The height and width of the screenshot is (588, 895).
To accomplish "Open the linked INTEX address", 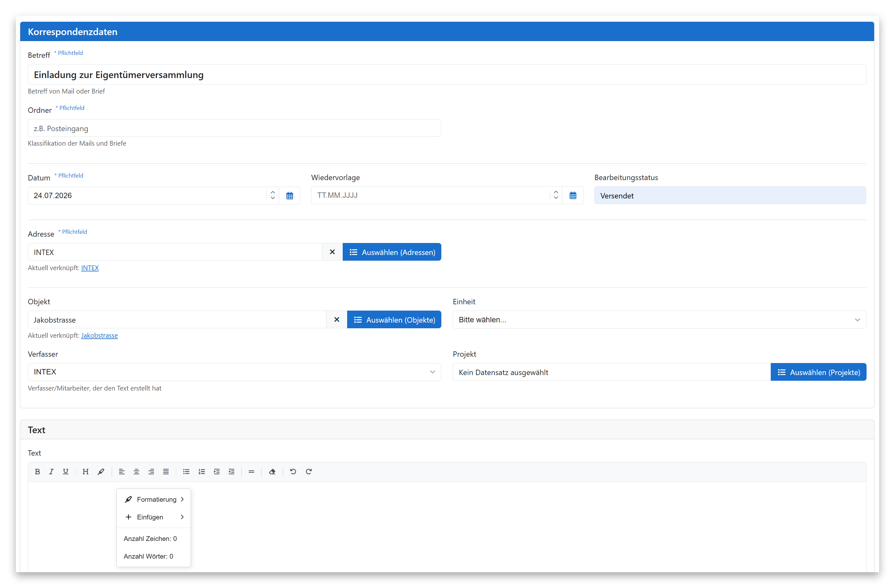I will tap(90, 268).
